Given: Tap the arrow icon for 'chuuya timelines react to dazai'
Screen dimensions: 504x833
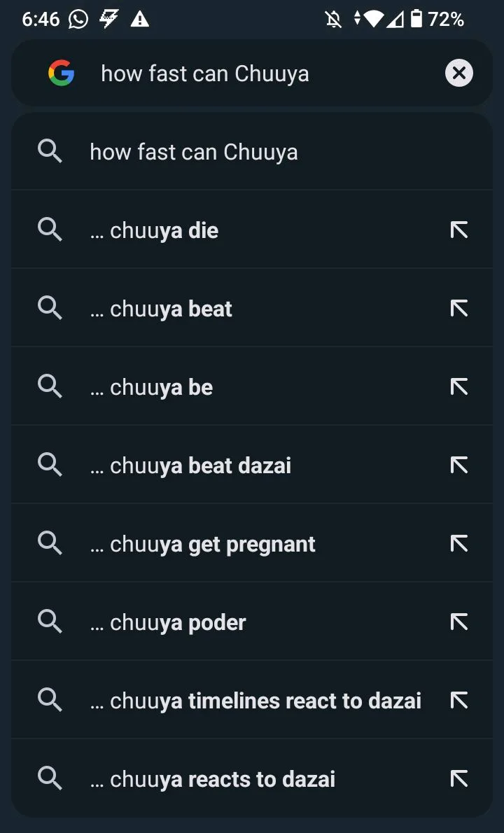Looking at the screenshot, I should click(459, 701).
